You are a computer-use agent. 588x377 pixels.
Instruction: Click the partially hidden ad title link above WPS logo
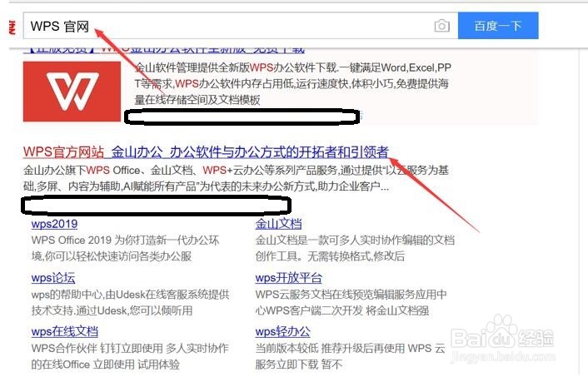pos(164,50)
